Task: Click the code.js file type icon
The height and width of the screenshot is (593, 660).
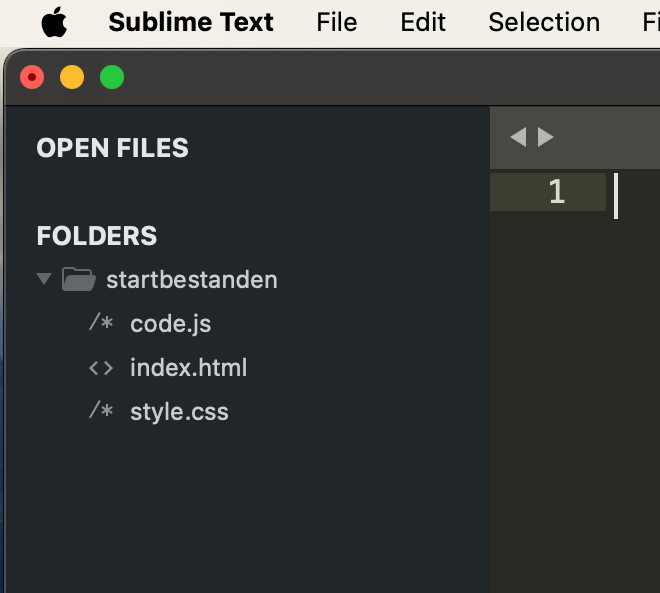Action: coord(101,323)
